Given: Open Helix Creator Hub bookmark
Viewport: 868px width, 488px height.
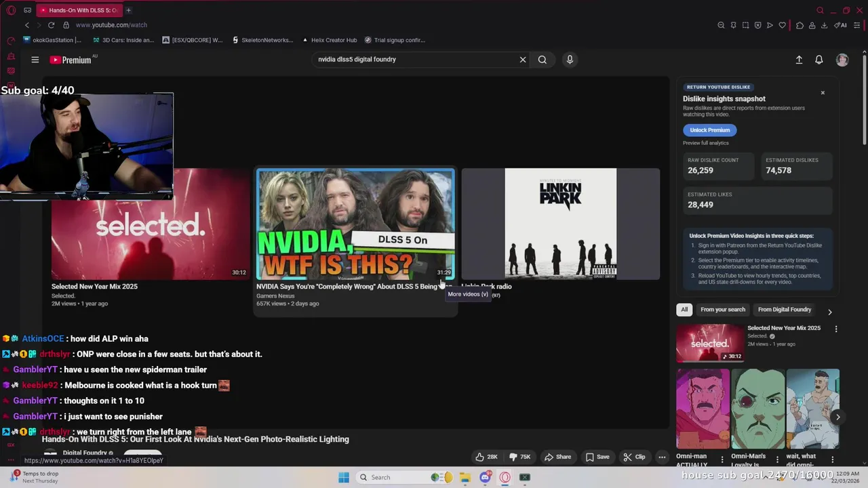Looking at the screenshot, I should [330, 40].
